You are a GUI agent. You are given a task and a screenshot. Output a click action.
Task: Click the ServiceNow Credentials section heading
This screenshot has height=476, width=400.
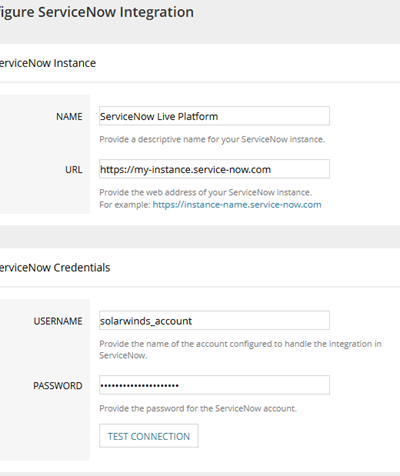[55, 268]
